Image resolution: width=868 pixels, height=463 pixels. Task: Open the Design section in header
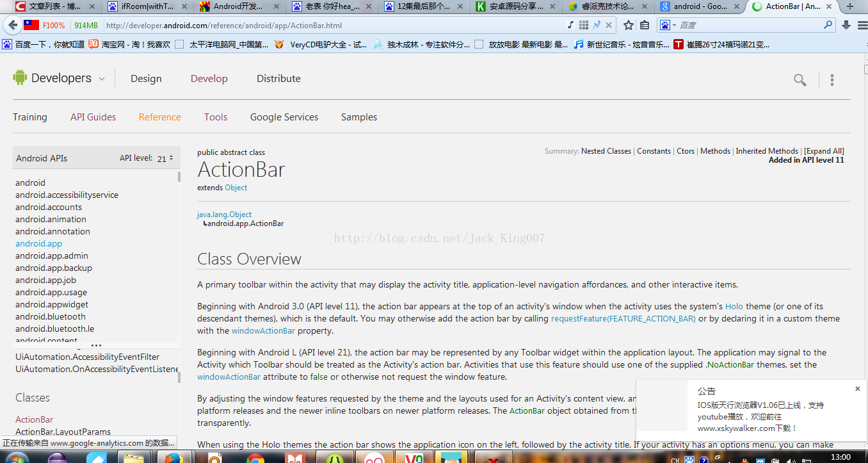[x=146, y=79]
